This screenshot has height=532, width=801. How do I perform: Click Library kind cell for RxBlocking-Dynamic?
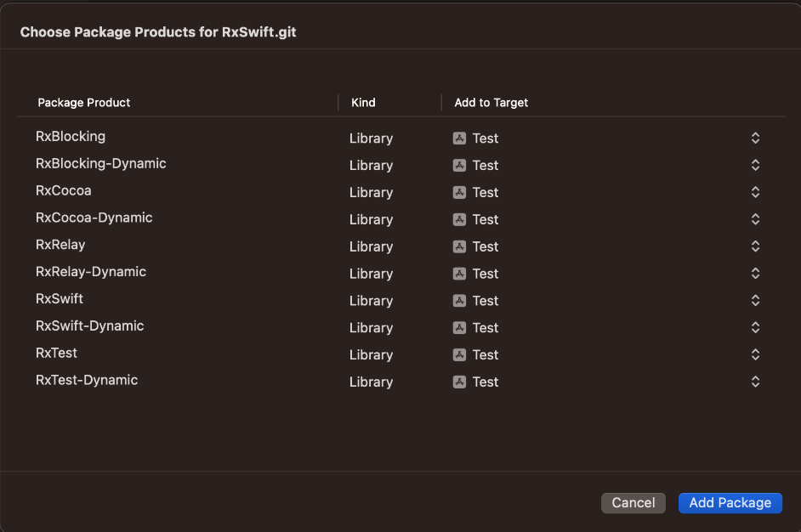pos(371,166)
